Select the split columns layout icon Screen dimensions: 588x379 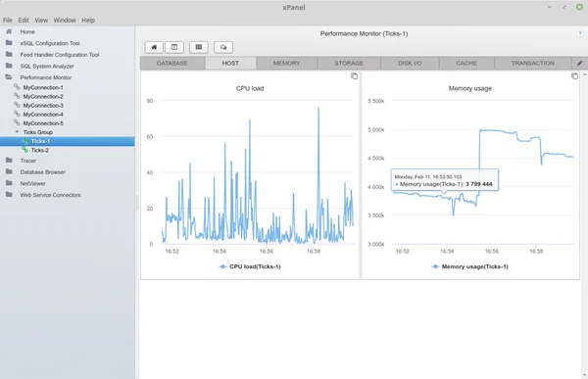pos(174,47)
